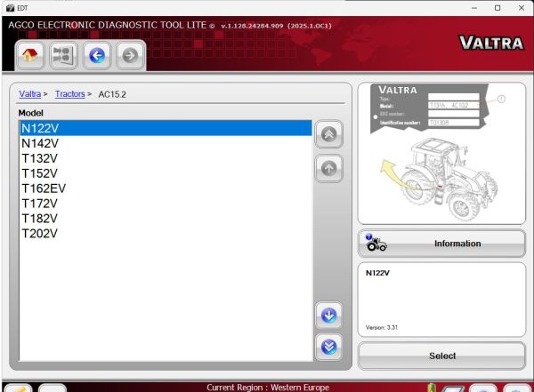Open the Information button
The height and width of the screenshot is (392, 534).
pos(441,244)
